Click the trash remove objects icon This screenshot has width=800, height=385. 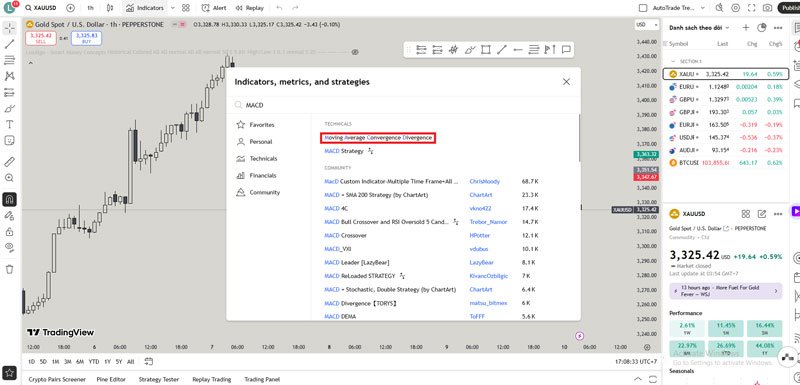9,269
